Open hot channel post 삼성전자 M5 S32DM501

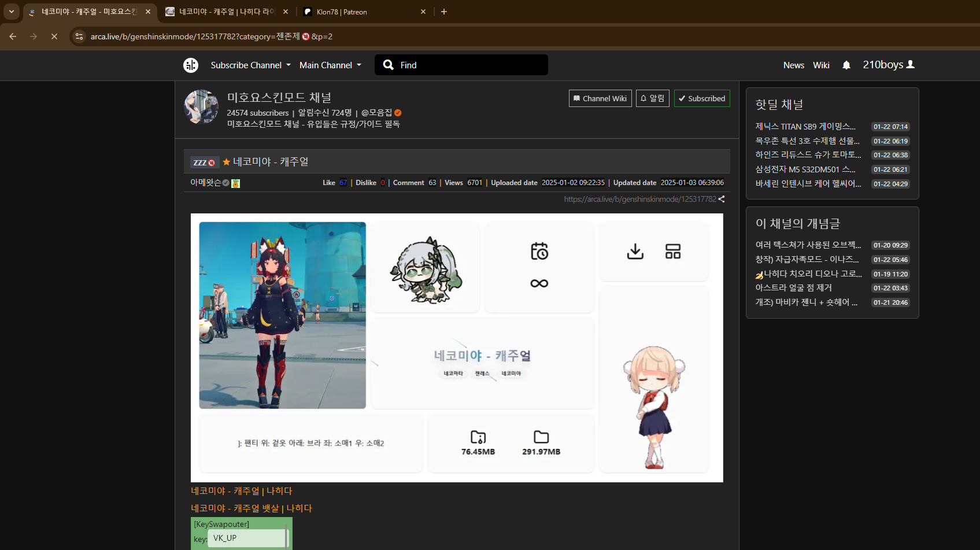coord(805,169)
